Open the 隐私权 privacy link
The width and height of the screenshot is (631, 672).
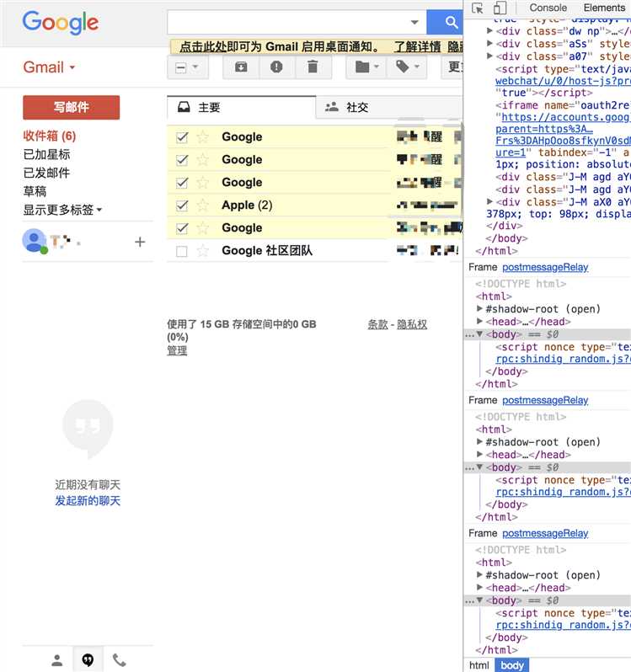(412, 324)
